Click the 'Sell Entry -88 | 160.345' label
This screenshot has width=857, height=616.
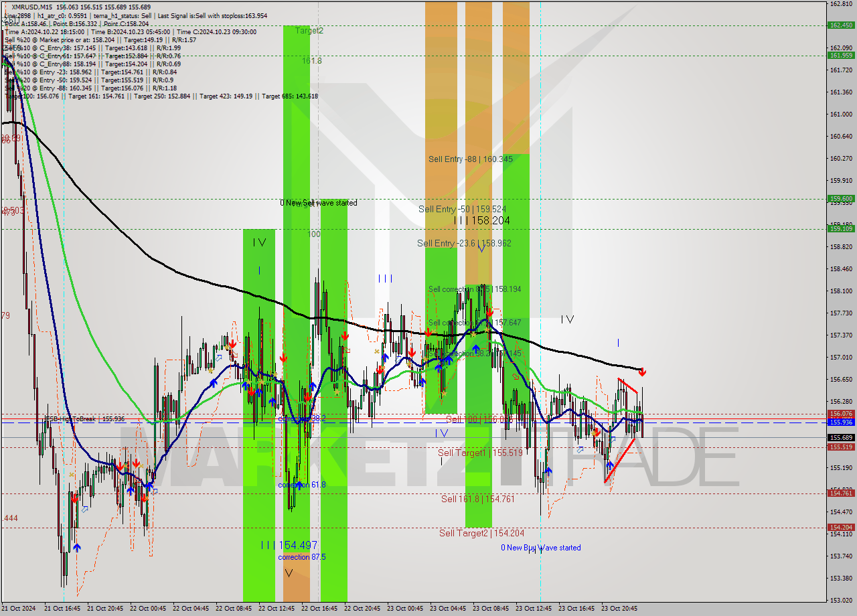(x=471, y=159)
